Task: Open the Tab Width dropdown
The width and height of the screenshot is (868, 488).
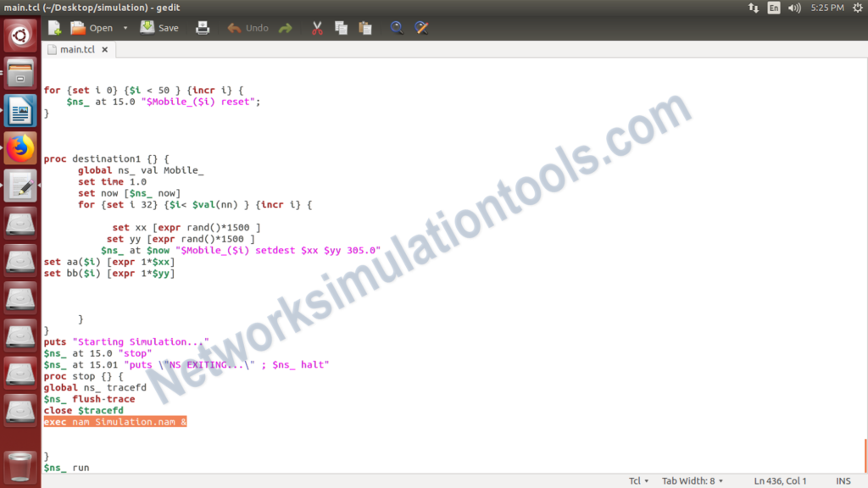Action: pos(693,480)
